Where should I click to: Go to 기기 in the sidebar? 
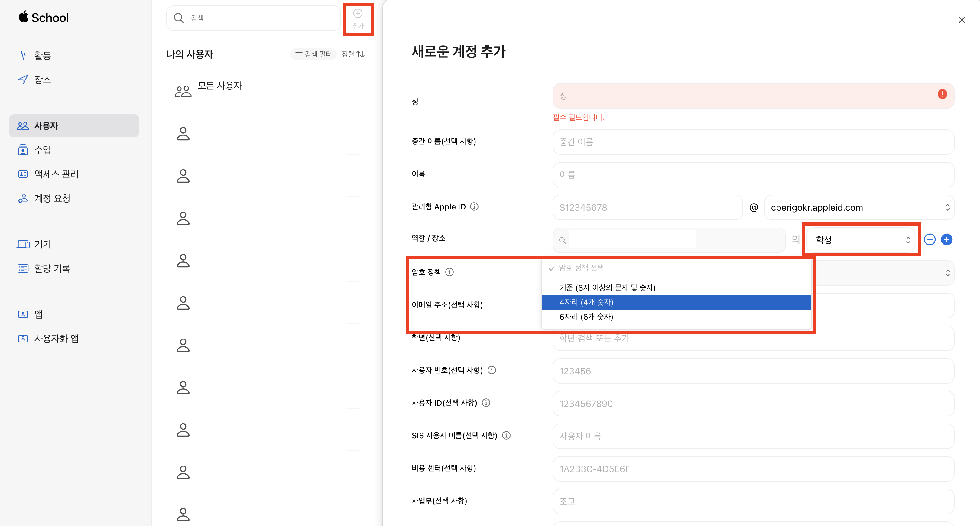(x=43, y=244)
